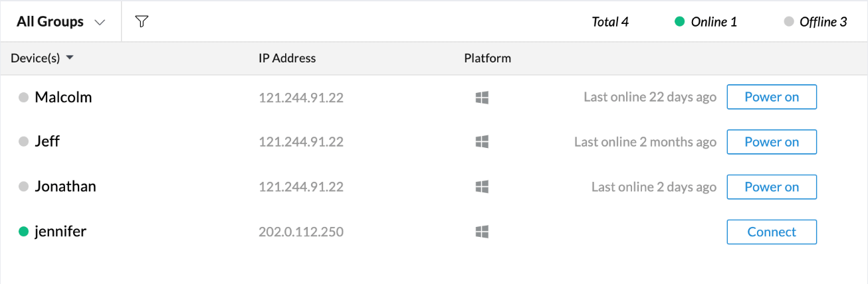This screenshot has height=284, width=868.
Task: Click the IP Address column header
Action: point(287,58)
